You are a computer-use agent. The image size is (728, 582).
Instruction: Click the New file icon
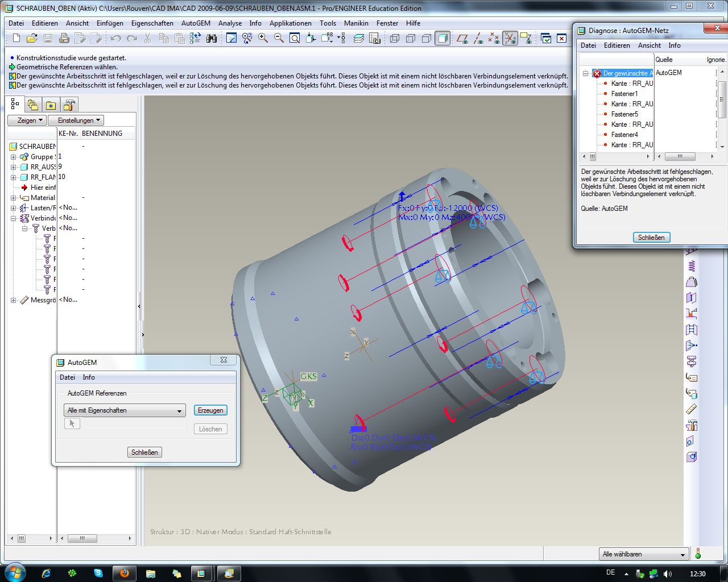[x=16, y=38]
